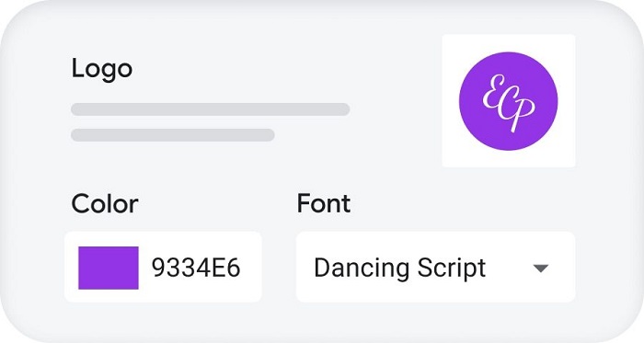Image resolution: width=644 pixels, height=343 pixels.
Task: Focus the color input field box
Action: (163, 267)
